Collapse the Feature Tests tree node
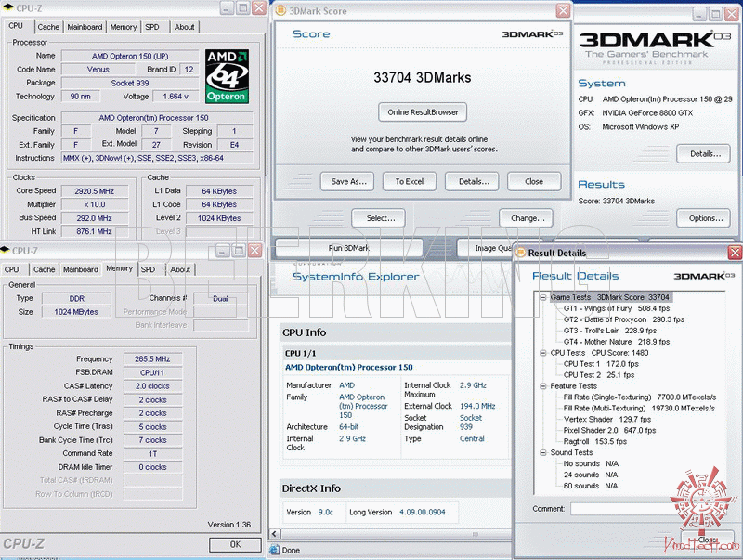 click(543, 386)
